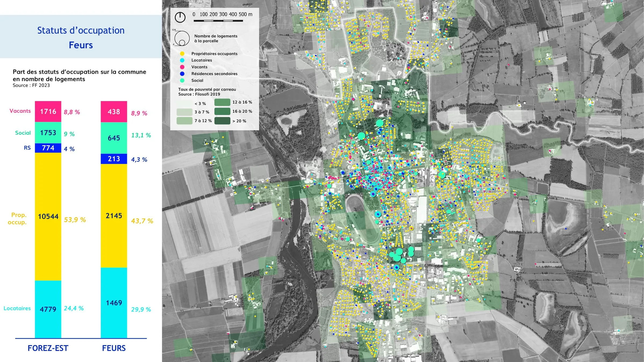Click the '7 à 12 %' poverty swatch
Screen dimensions: 644x362
(185, 121)
